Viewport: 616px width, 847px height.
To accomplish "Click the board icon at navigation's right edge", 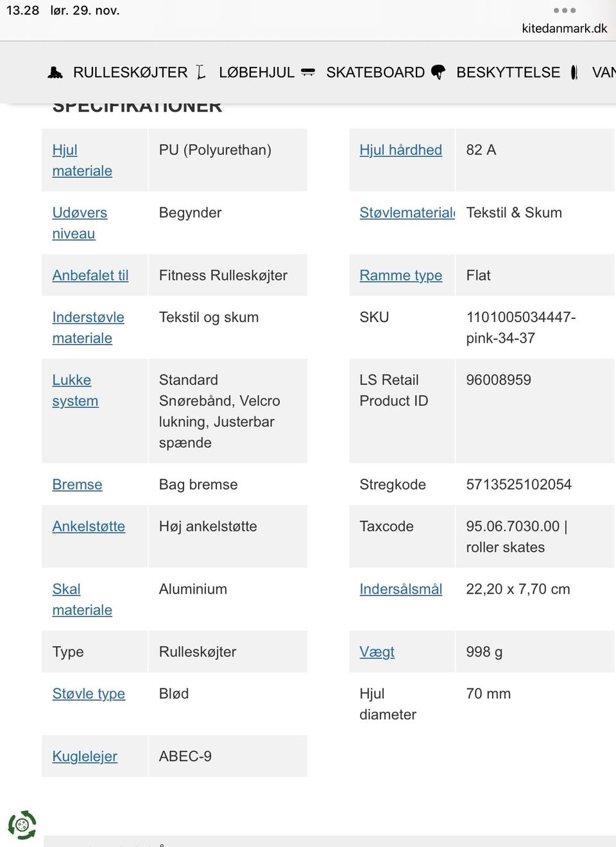I will [x=574, y=73].
